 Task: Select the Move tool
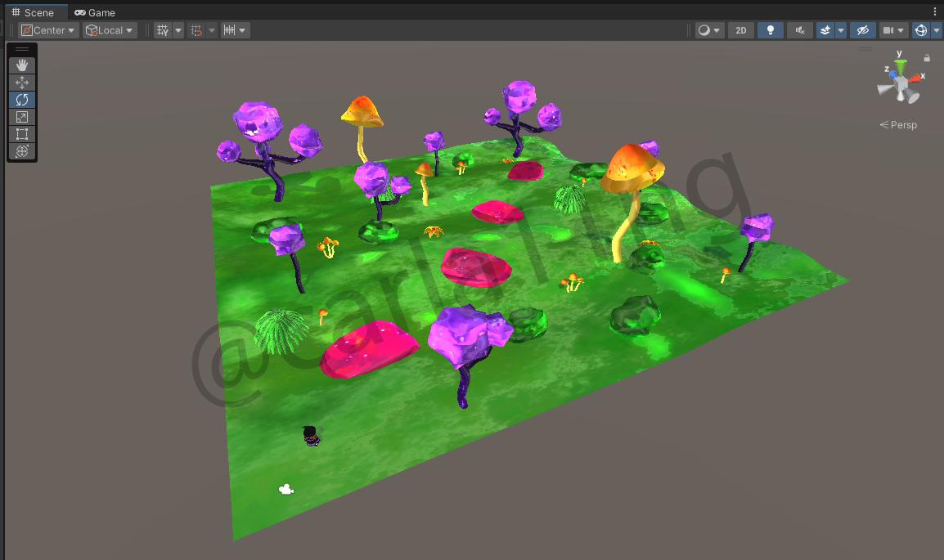[x=22, y=83]
